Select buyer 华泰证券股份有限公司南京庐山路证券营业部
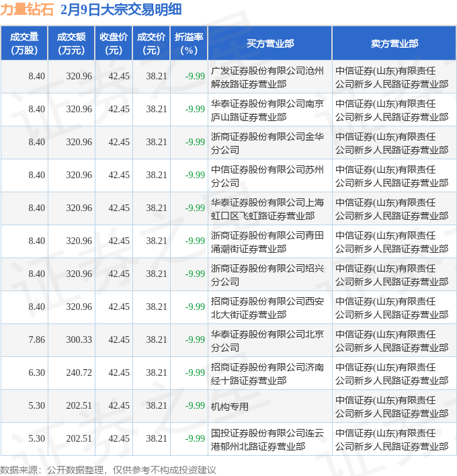Screen dimensions: 457x476 pyautogui.click(x=267, y=110)
